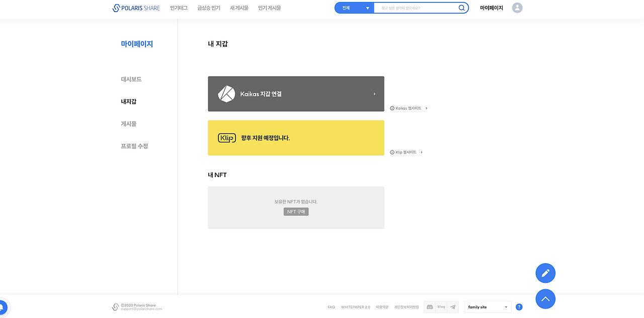Click the yellow Klip banner

click(296, 138)
